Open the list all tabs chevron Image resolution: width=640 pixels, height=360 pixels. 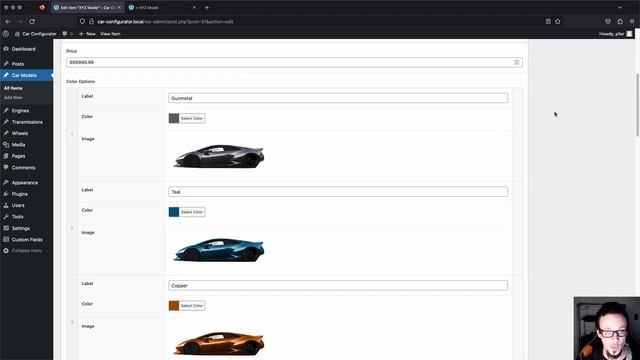pos(620,7)
